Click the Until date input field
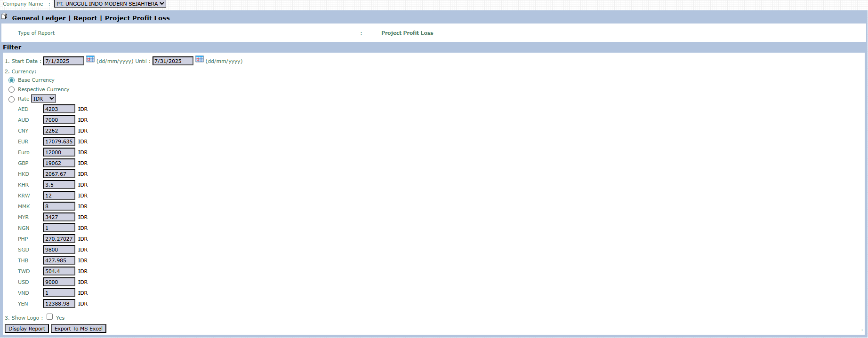 pos(173,61)
